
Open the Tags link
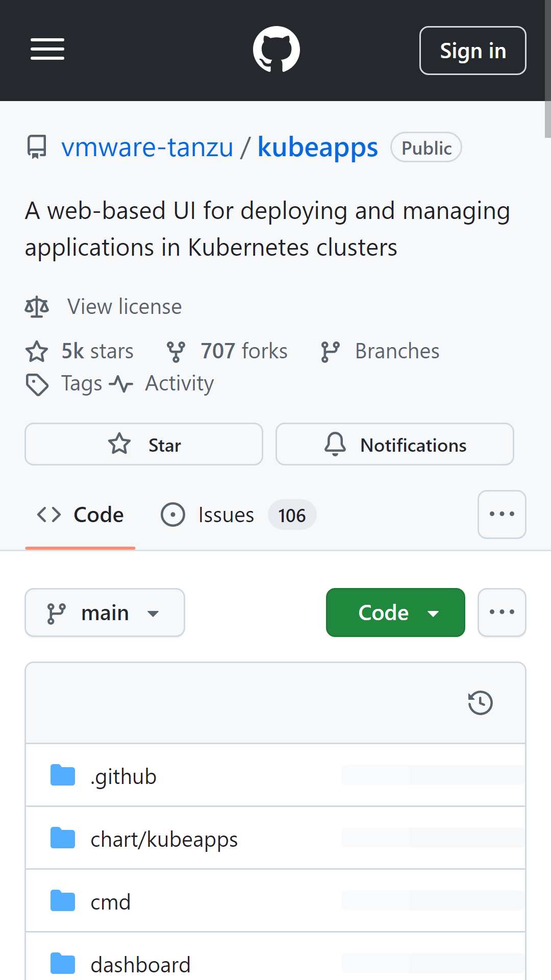point(82,383)
